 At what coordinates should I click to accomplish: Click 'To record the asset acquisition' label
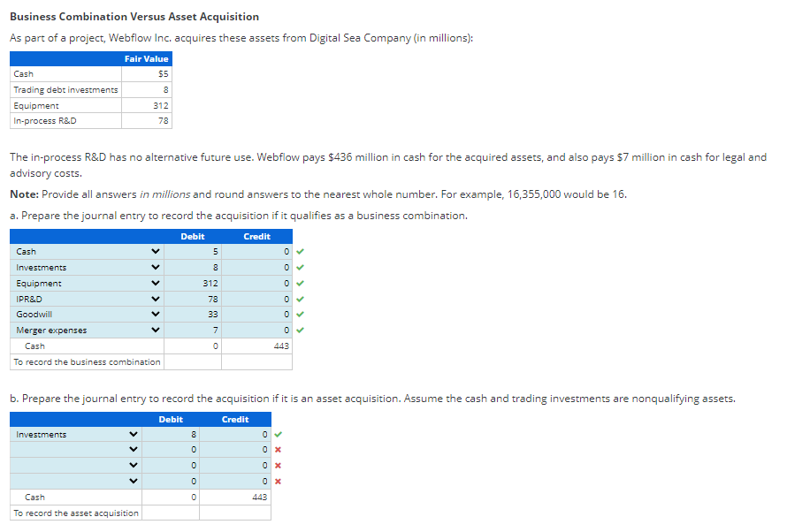pos(76,513)
